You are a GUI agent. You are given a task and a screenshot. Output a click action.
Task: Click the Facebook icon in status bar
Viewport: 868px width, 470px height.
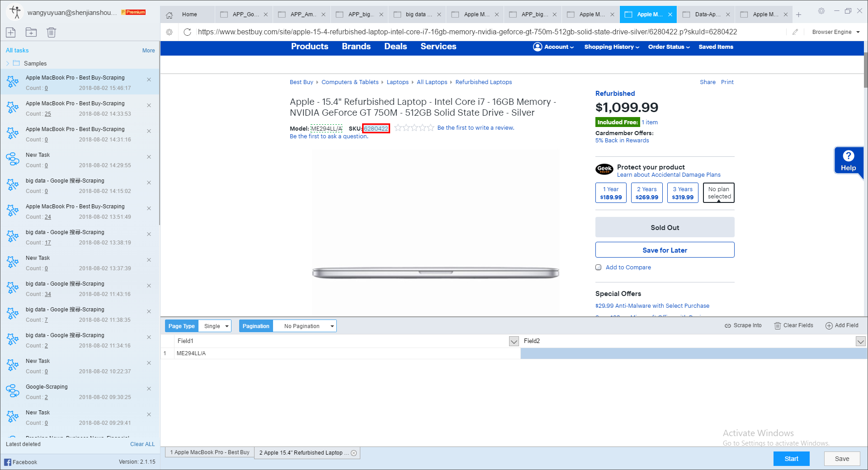[8, 462]
